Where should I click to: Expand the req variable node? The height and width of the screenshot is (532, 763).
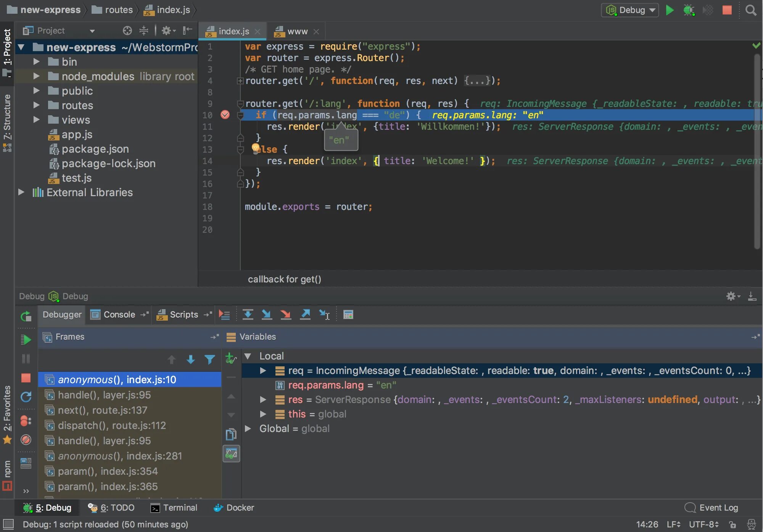[x=263, y=371]
